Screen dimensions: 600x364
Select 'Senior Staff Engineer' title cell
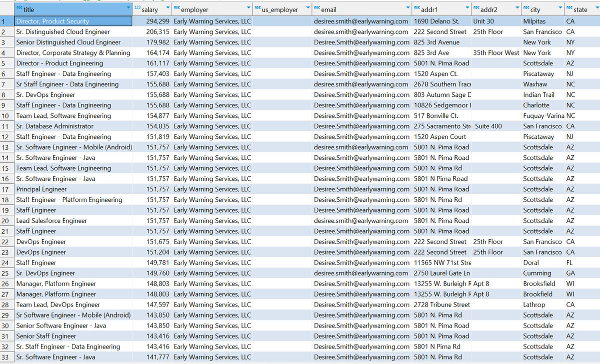(73, 336)
